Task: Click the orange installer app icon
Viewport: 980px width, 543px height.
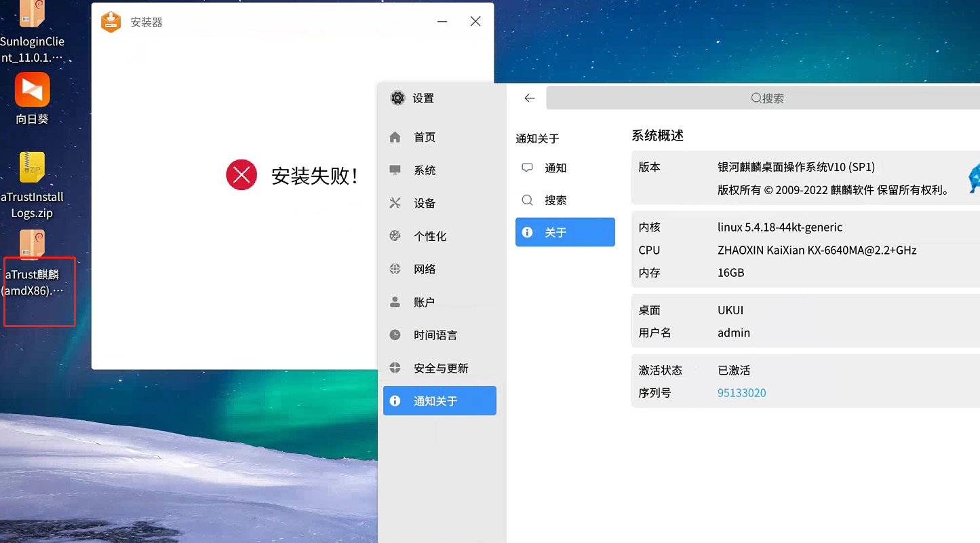Action: click(x=111, y=22)
